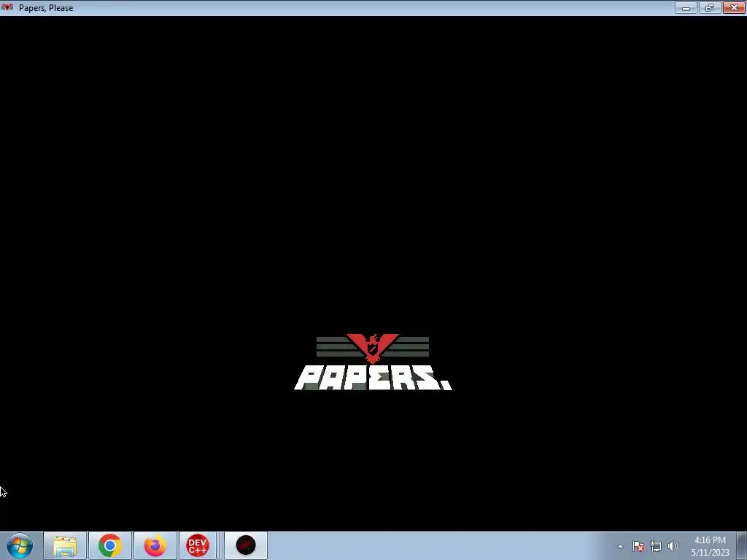This screenshot has width=747, height=560.
Task: Restore down the Papers, Please window
Action: coord(710,7)
